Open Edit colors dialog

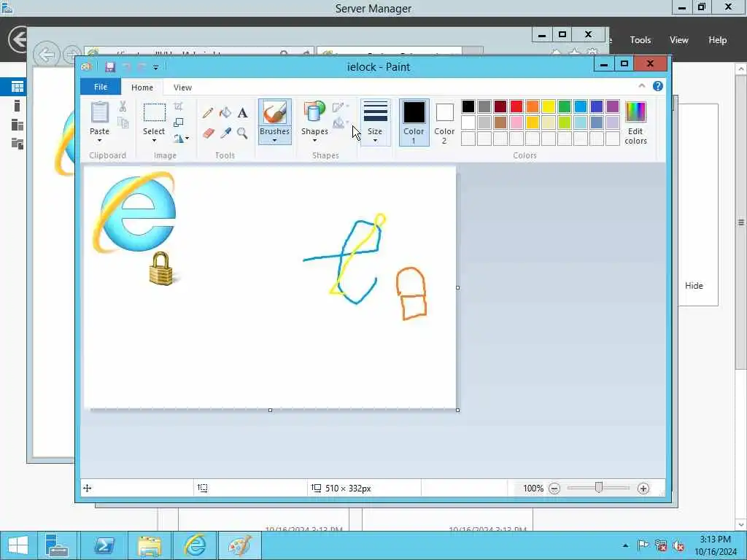click(635, 122)
